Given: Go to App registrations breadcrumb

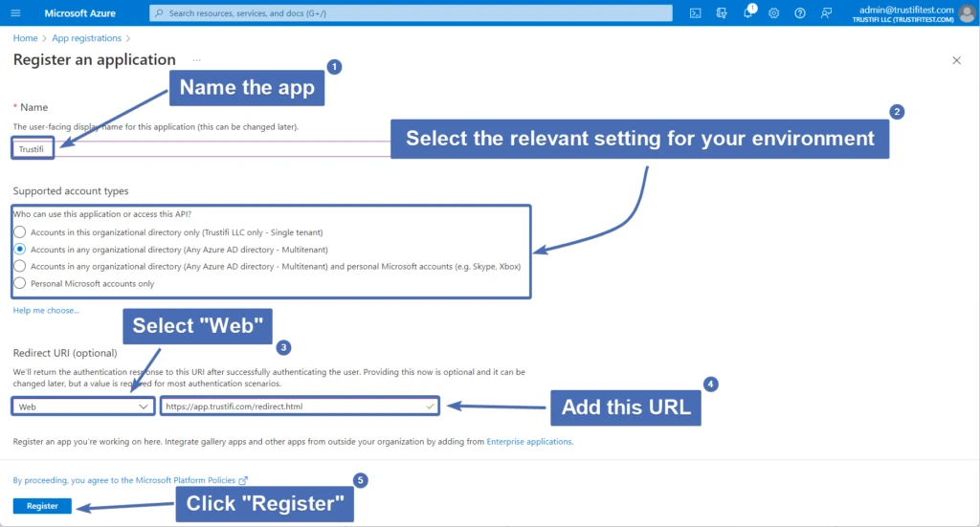Looking at the screenshot, I should click(87, 38).
